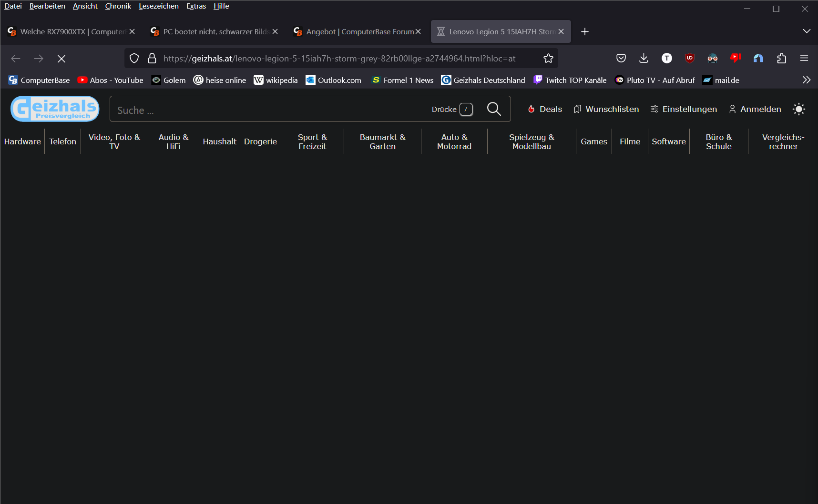Go forward one page
Viewport: 818px width, 504px height.
coord(39,59)
